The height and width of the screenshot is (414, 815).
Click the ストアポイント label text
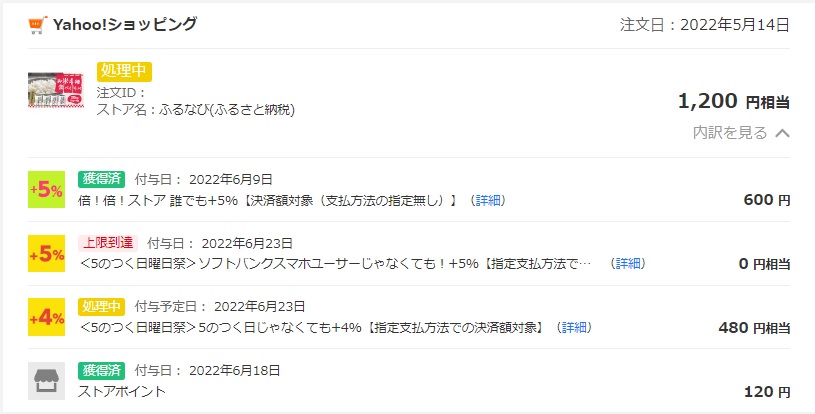point(122,392)
